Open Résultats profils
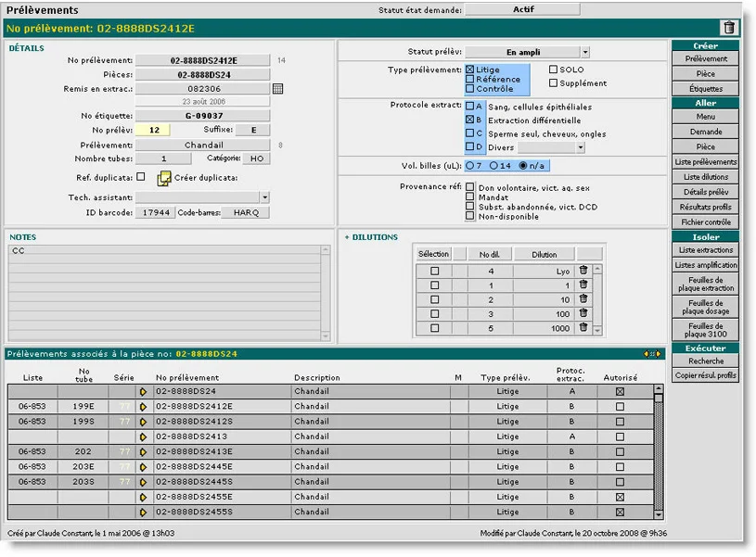 705,207
